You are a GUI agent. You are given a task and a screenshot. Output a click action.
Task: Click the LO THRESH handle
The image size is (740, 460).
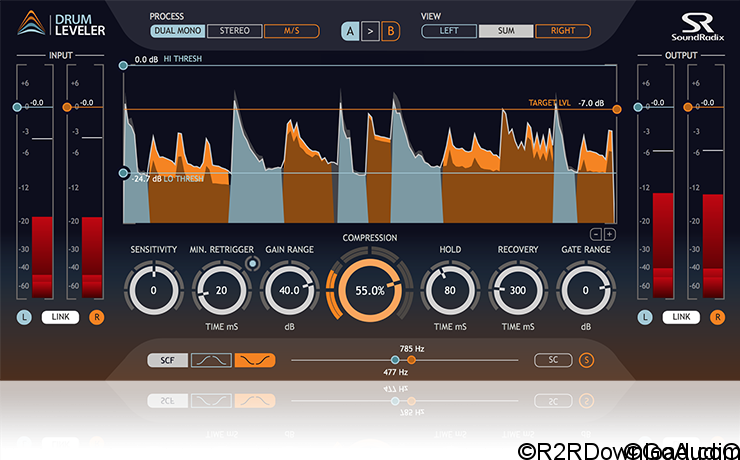point(123,173)
